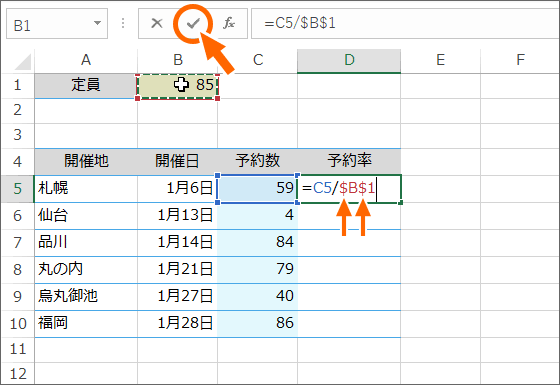Click date cell 1月14日
The image size is (560, 385).
(x=178, y=243)
